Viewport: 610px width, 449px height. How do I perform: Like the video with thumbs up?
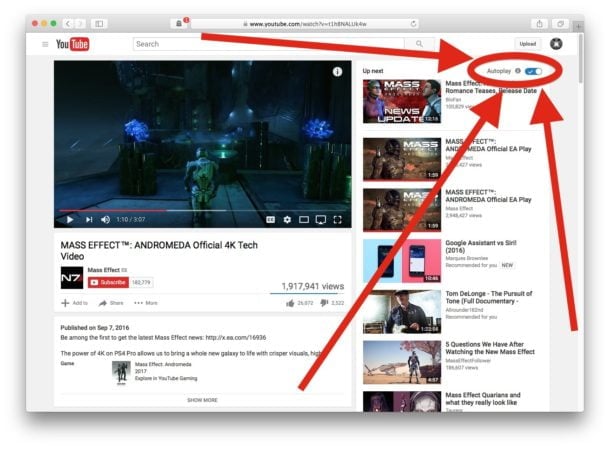click(291, 302)
